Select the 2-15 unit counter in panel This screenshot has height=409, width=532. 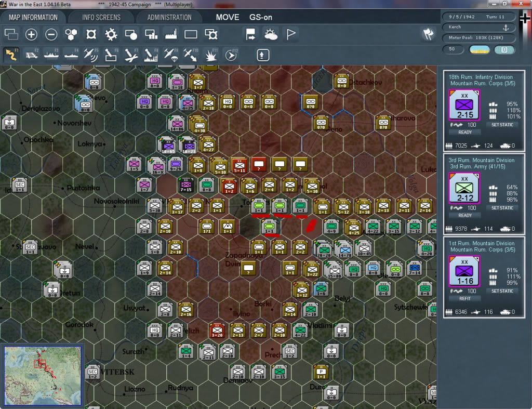click(x=464, y=105)
